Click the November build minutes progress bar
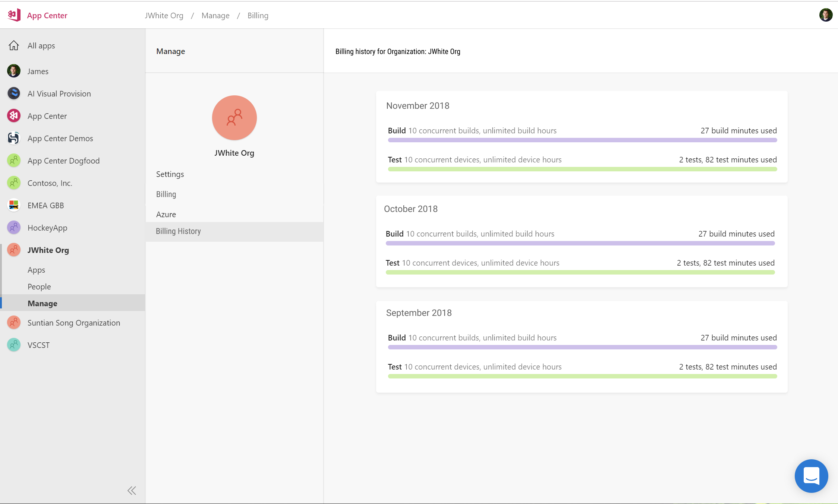 582,140
